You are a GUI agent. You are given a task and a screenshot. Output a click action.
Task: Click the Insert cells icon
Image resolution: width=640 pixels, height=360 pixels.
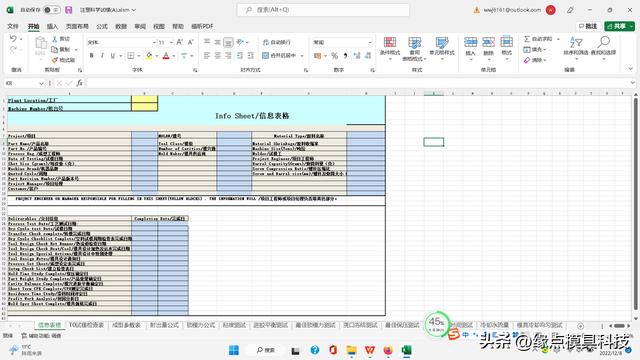470,42
